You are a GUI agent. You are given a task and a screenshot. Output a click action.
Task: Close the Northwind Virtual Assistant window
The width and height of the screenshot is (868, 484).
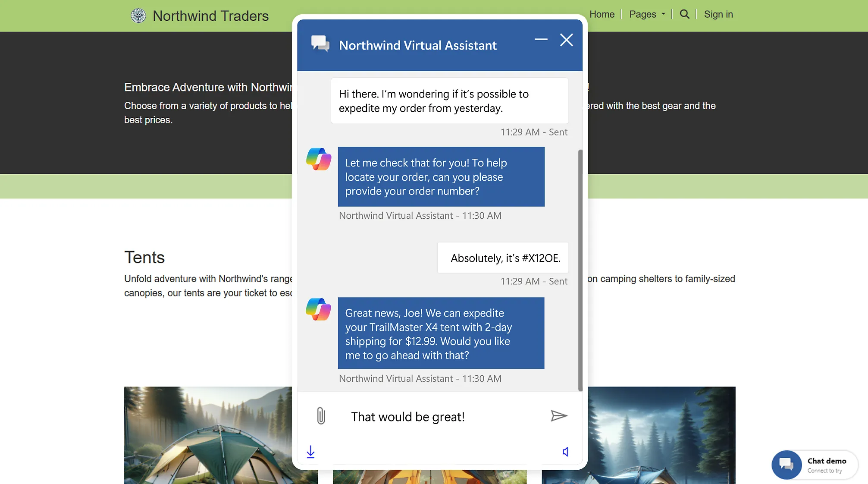[566, 40]
